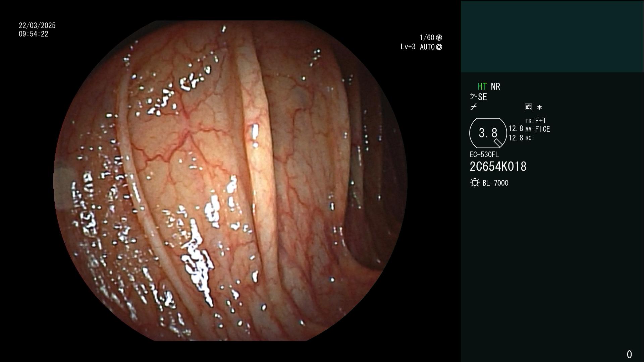This screenshot has width=644, height=362.
Task: Click the asterisk indicator icon
Action: coord(539,108)
